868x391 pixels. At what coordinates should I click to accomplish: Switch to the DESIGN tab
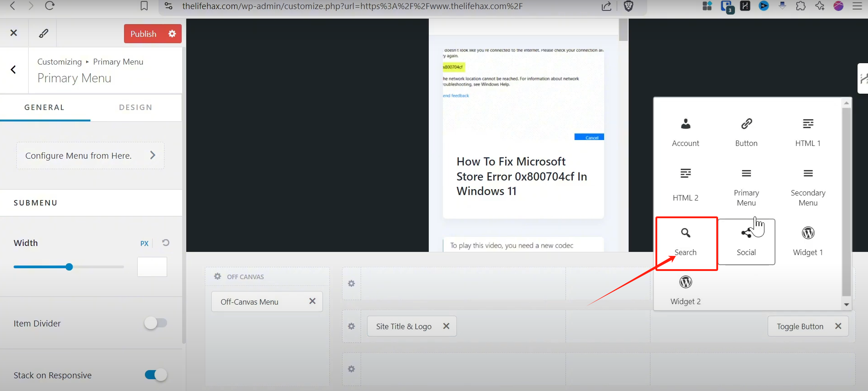click(136, 107)
